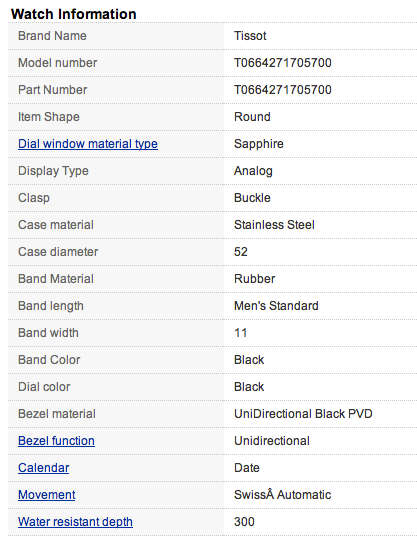Select the Swiss Automatic movement value
Image resolution: width=417 pixels, height=536 pixels.
(x=283, y=495)
